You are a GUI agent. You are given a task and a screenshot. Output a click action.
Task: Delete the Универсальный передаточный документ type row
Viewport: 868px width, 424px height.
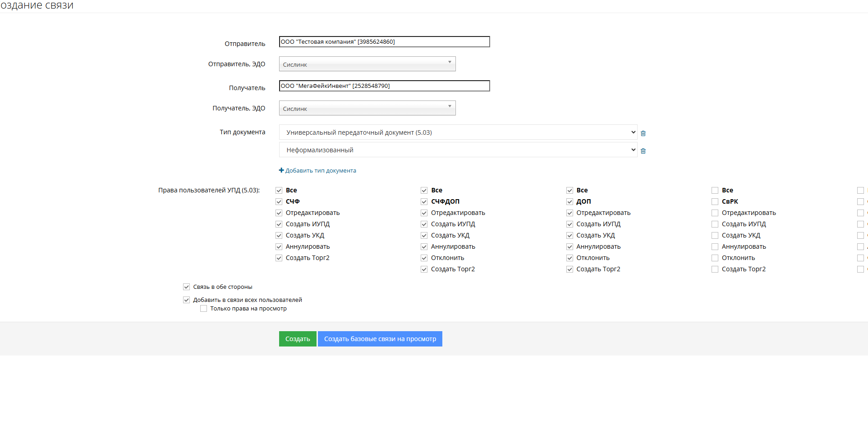(643, 133)
